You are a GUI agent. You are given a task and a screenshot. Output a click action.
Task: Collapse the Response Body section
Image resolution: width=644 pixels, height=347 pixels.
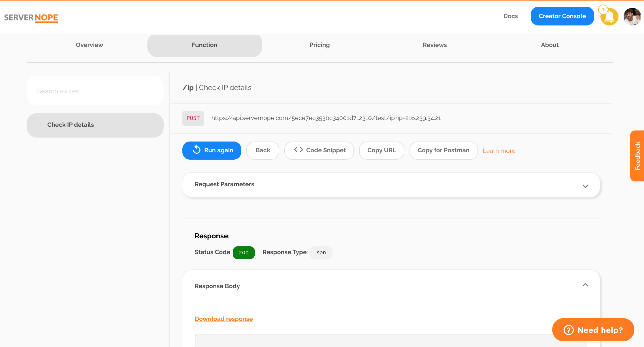[585, 285]
